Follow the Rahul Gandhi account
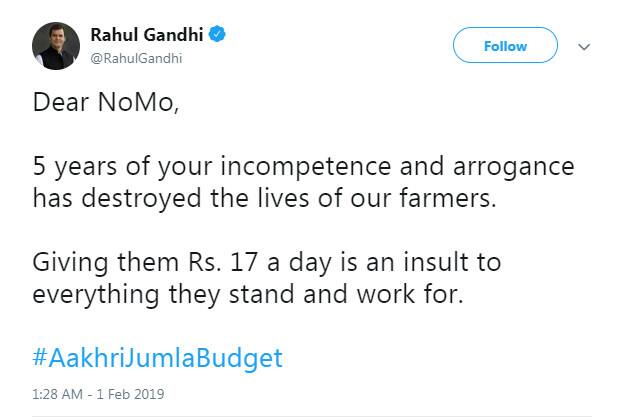624x417 pixels. pos(505,45)
